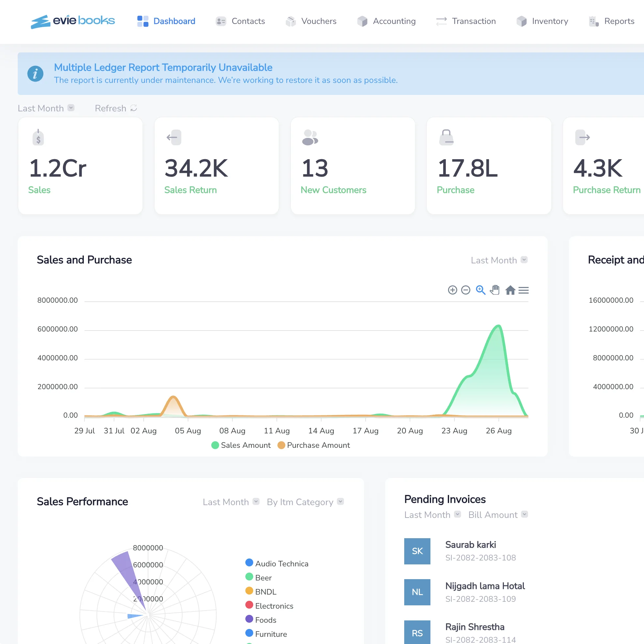Expand the top Last Month period dropdown
Screen dimensions: 644x644
pos(46,108)
